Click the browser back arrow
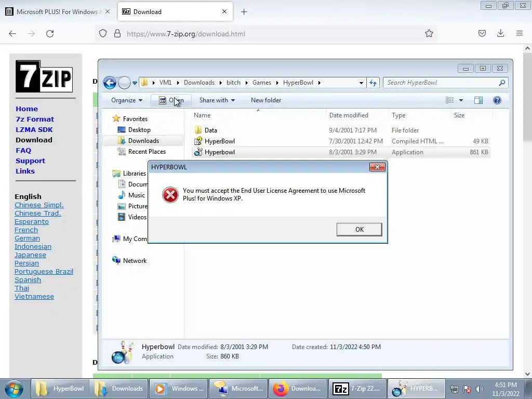The image size is (532, 399). [12, 34]
